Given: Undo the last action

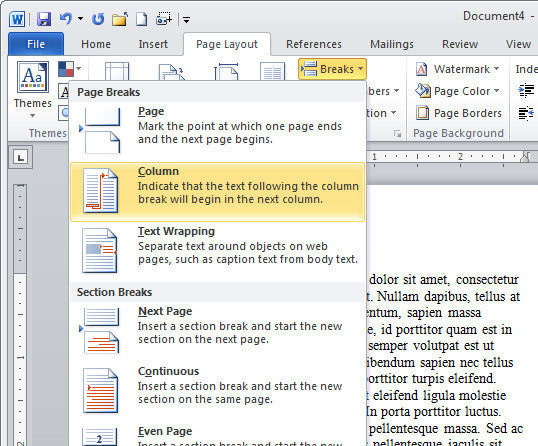Looking at the screenshot, I should pyautogui.click(x=65, y=19).
